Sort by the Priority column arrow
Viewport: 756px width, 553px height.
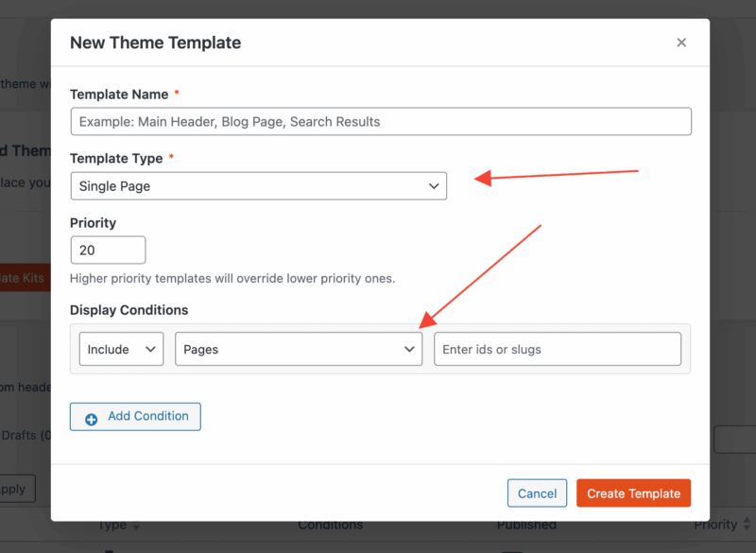pos(745,527)
